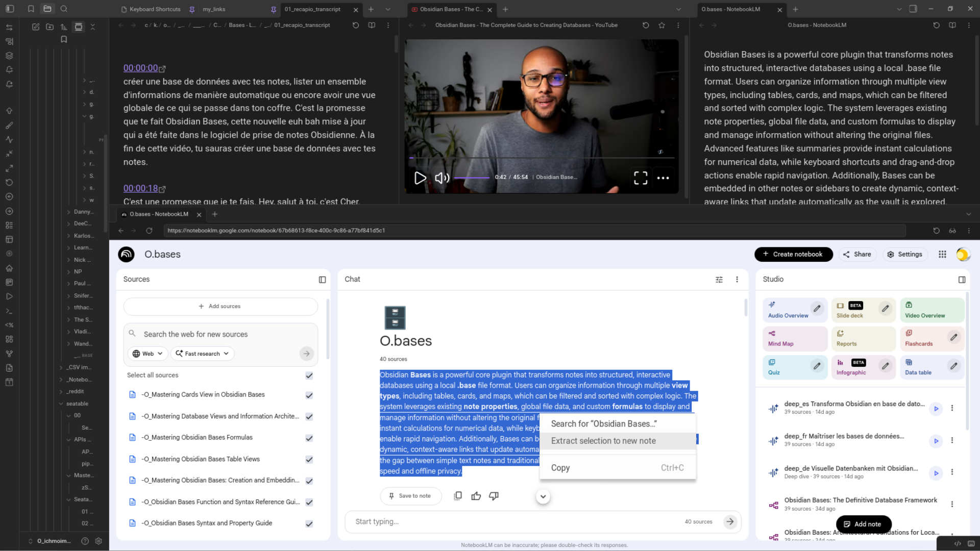The image size is (980, 551).
Task: Play the deep_fr audio overview
Action: [x=936, y=441]
